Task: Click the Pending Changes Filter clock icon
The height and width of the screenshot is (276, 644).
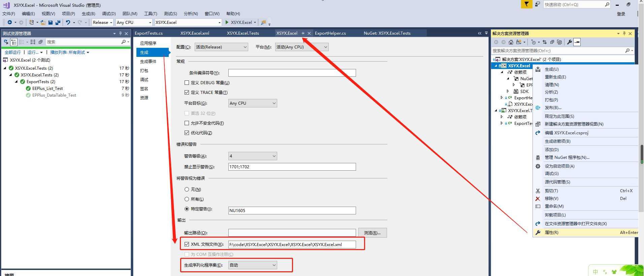Action: coord(534,42)
